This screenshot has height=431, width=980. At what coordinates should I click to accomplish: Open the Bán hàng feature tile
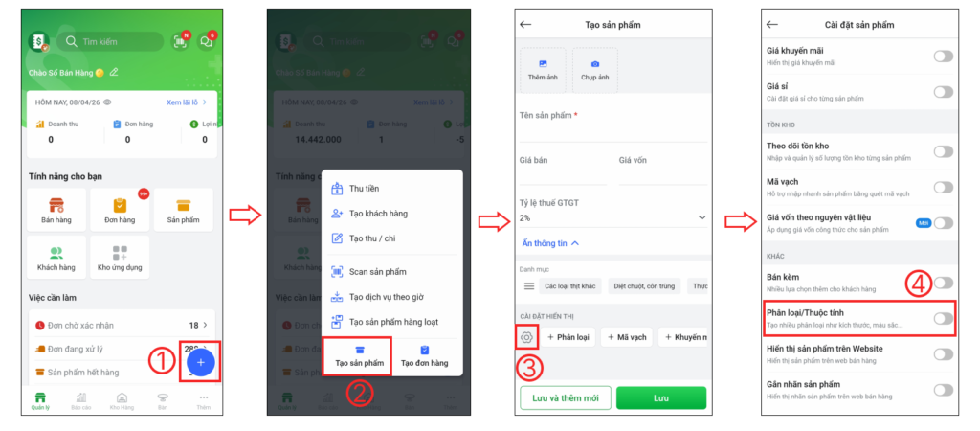point(56,210)
